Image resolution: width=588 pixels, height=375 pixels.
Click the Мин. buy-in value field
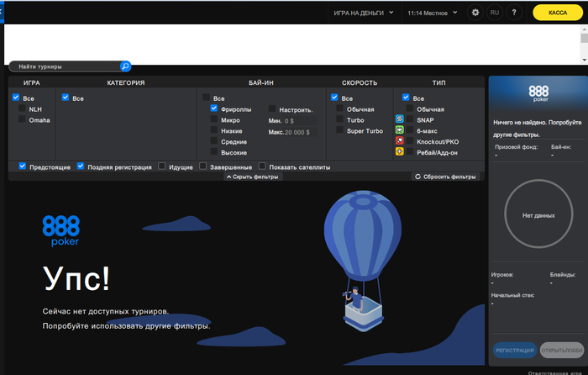[x=300, y=121]
